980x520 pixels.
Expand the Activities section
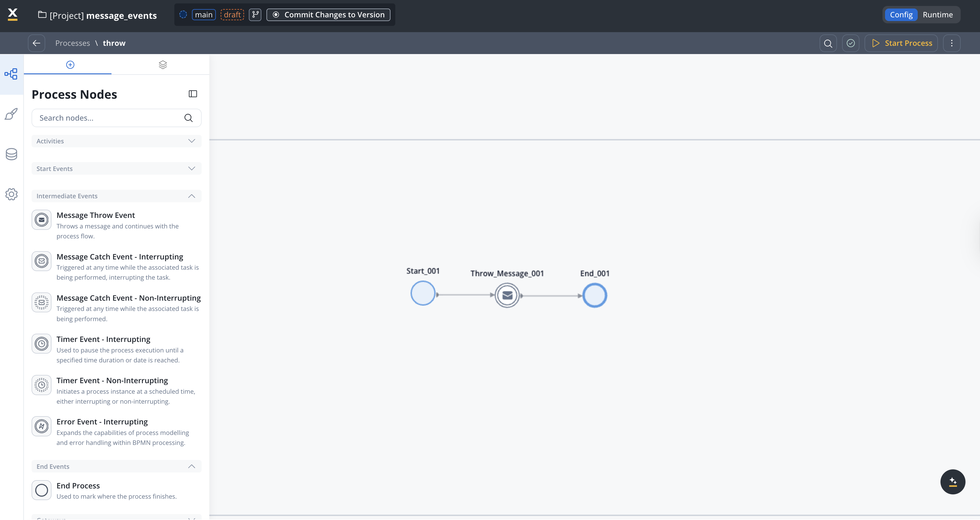(116, 141)
